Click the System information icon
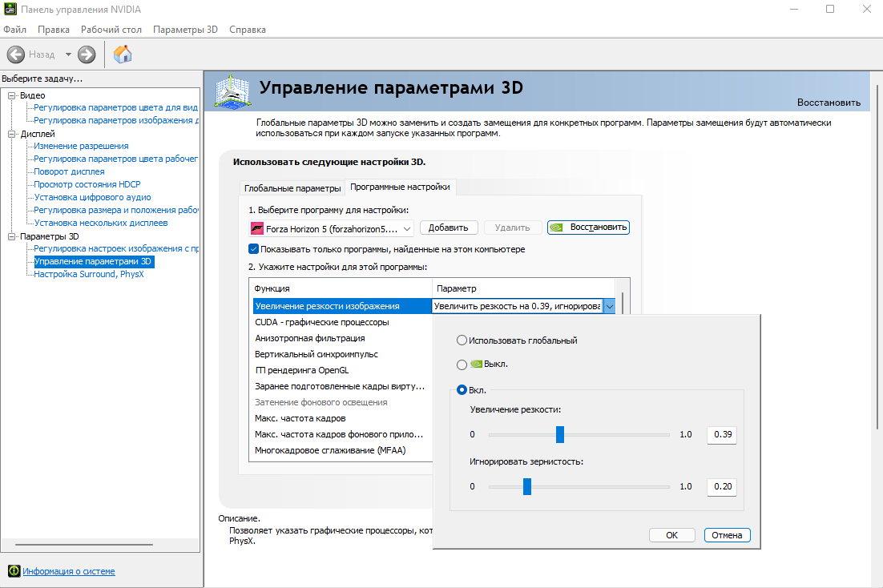Screen dimensions: 883x588 14,571
